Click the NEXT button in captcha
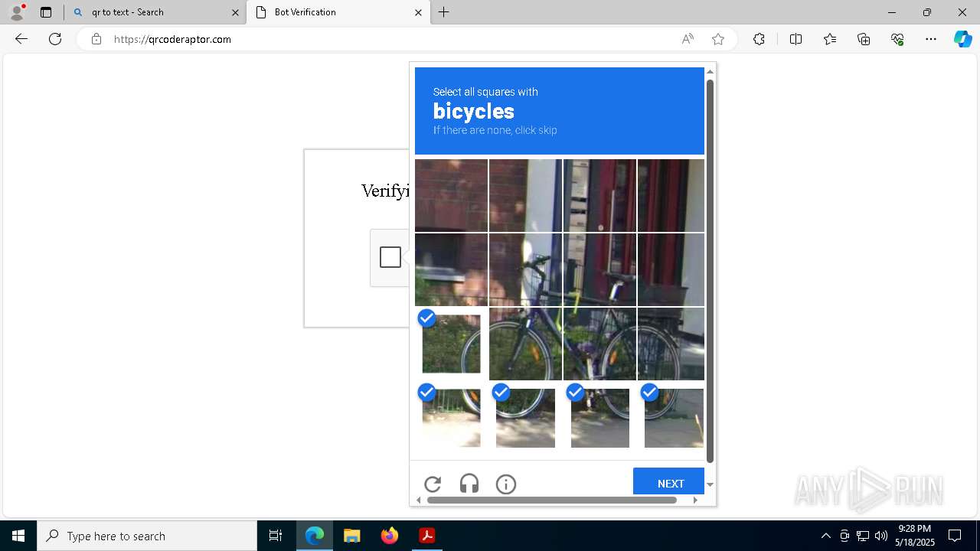This screenshot has height=551, width=980. pyautogui.click(x=668, y=481)
